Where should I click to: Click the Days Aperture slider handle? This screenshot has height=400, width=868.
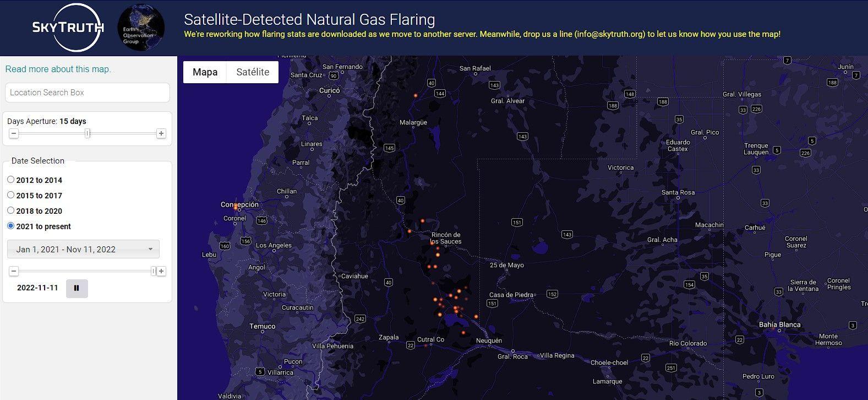pos(87,133)
